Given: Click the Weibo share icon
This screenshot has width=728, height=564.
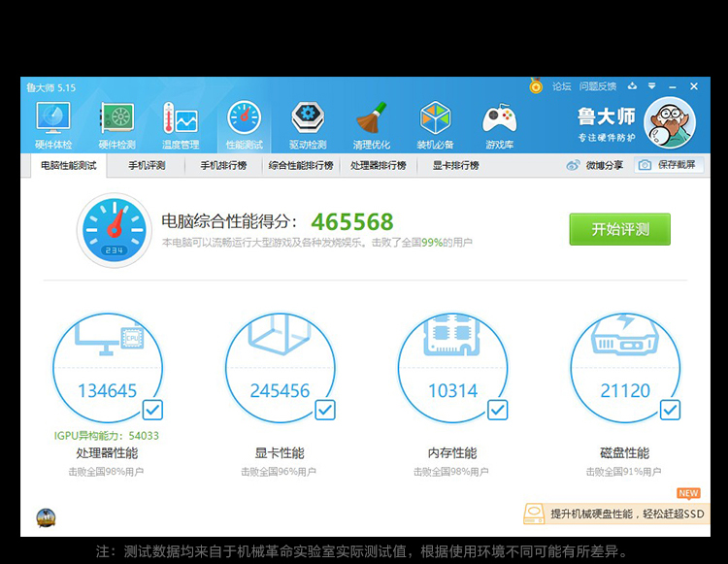Looking at the screenshot, I should click(x=573, y=165).
